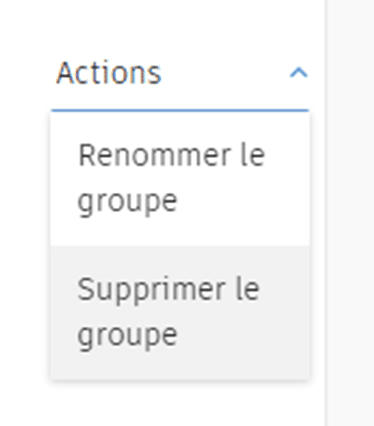This screenshot has height=426, width=374.
Task: Click the gray panel beside the menu
Action: pyautogui.click(x=350, y=213)
